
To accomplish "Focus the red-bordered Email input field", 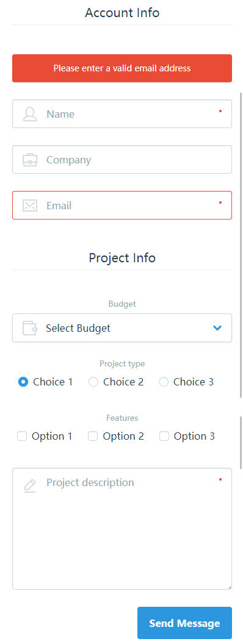I will point(122,205).
